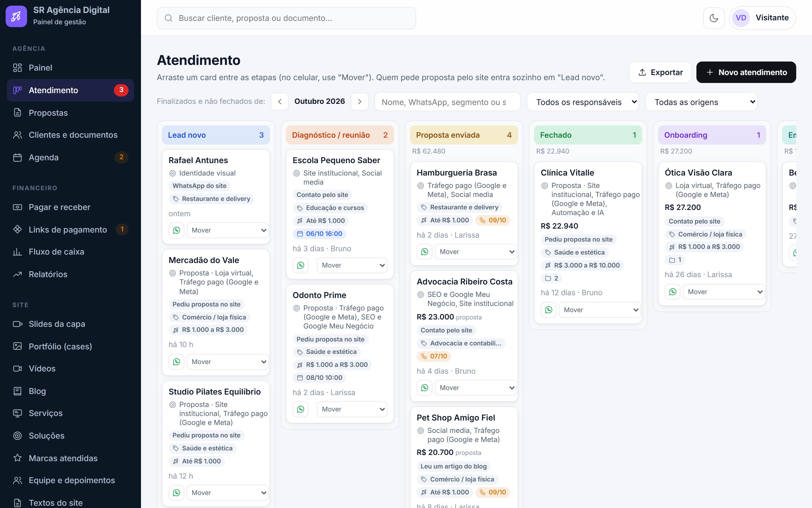Click the 07/10 call reminder chip

[x=434, y=356]
